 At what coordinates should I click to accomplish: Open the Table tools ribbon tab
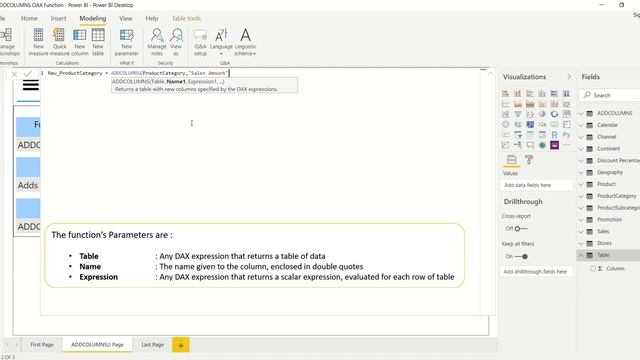186,18
